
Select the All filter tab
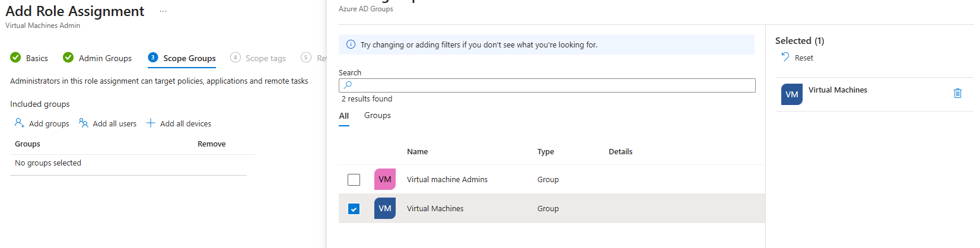[343, 116]
